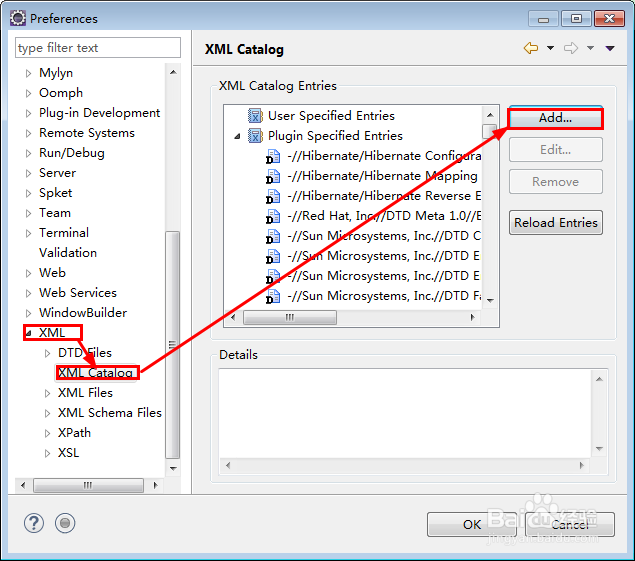The width and height of the screenshot is (635, 561).
Task: Expand the Web Services node
Action: 28,293
